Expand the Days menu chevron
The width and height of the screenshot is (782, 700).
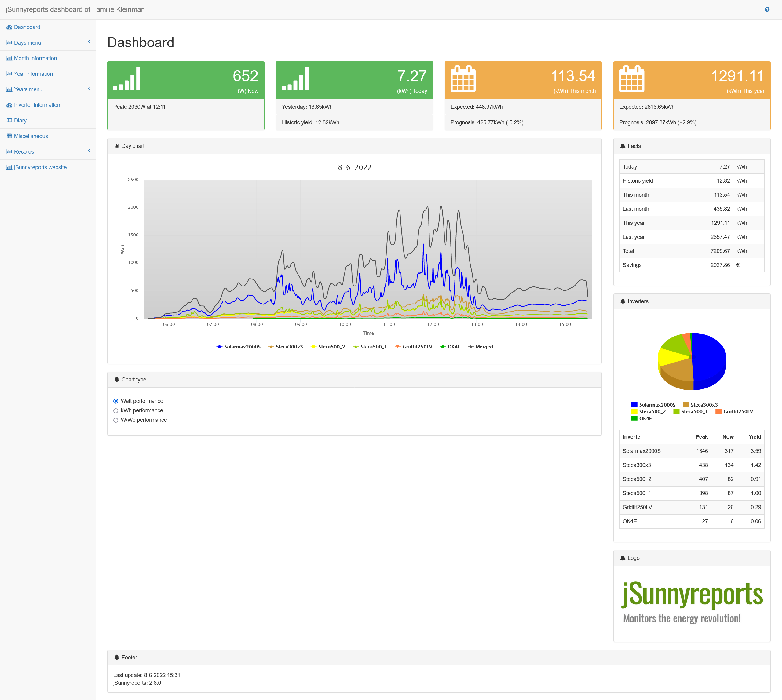point(89,42)
